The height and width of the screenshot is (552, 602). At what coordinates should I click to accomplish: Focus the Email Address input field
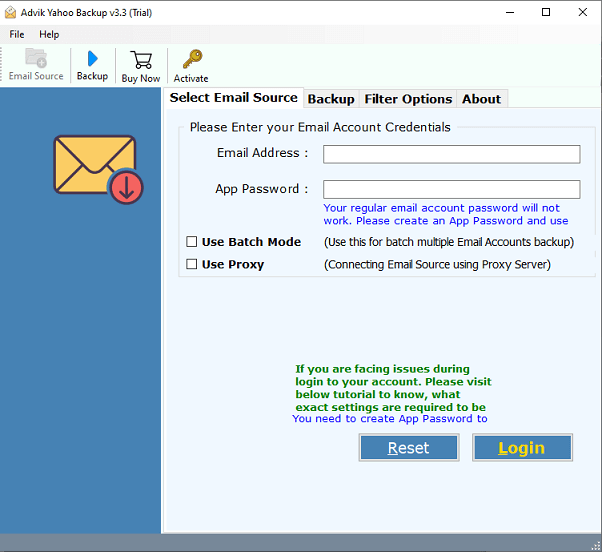tap(452, 154)
